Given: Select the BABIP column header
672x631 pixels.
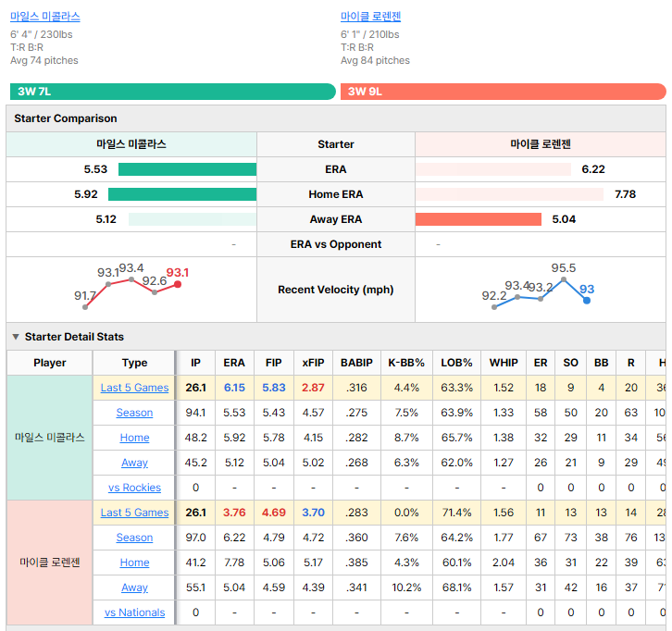Looking at the screenshot, I should click(356, 363).
